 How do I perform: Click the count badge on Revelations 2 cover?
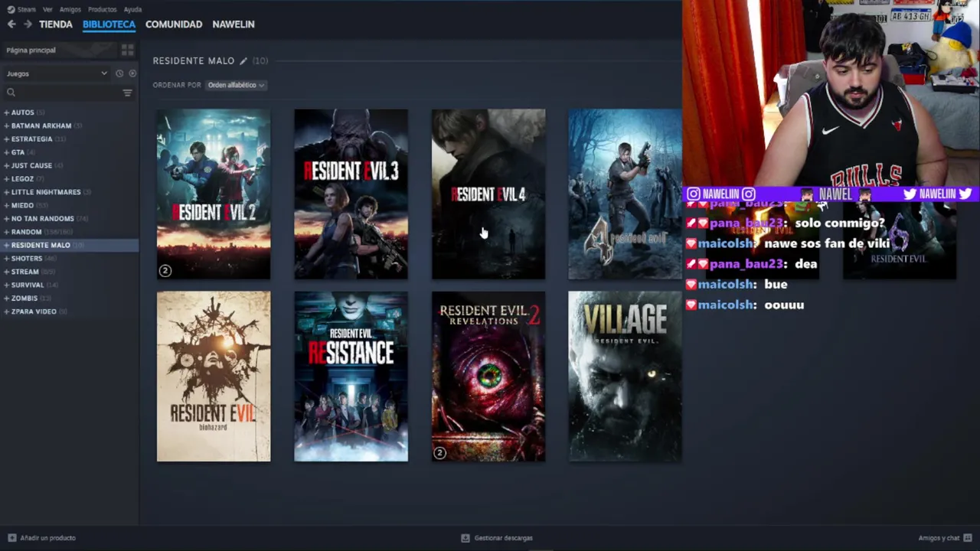coord(439,453)
